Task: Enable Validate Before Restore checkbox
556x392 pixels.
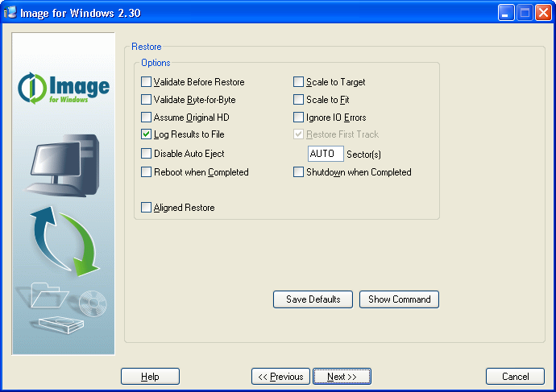Action: click(x=146, y=82)
